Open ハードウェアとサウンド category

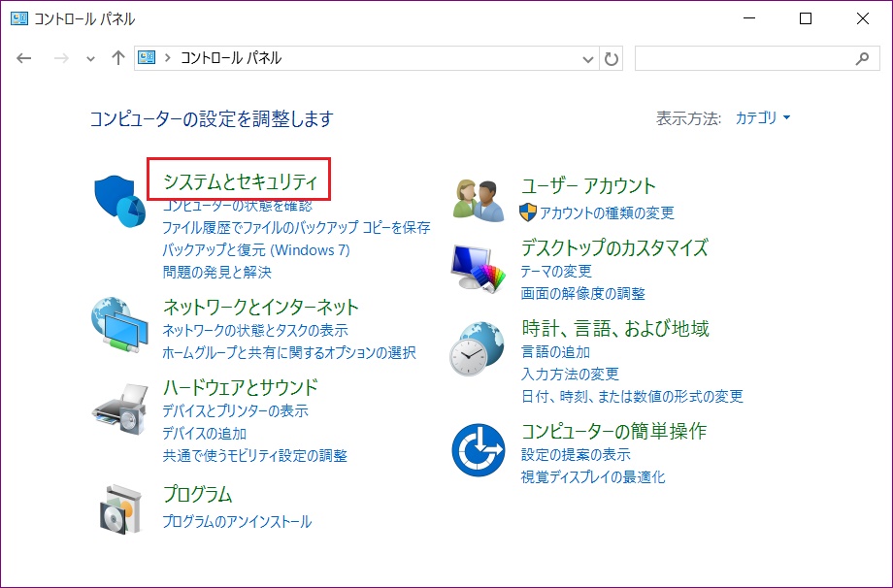tap(240, 388)
